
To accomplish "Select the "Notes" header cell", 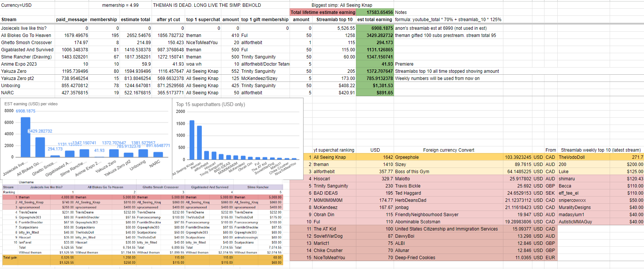I will tap(401, 12).
